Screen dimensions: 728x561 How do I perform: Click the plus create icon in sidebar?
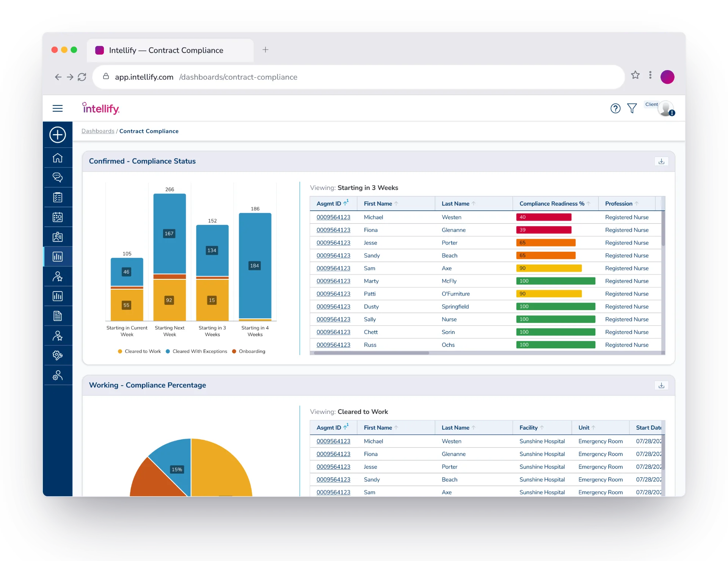[58, 135]
